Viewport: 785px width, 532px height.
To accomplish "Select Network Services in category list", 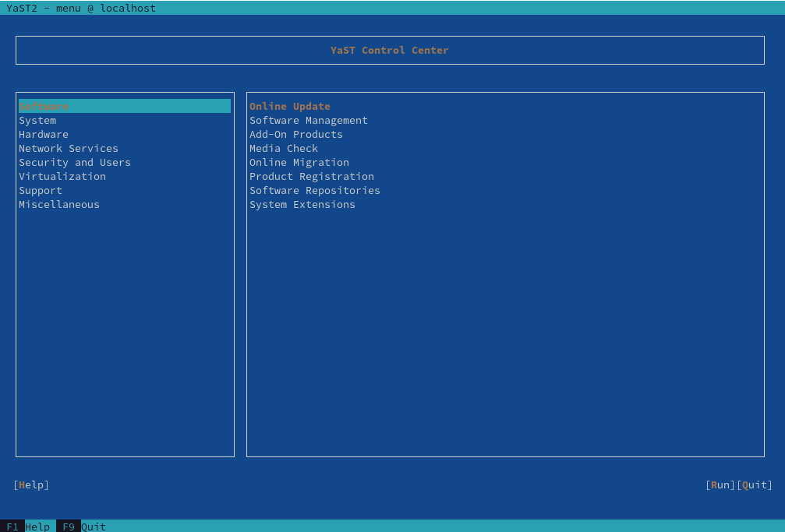I will pyautogui.click(x=69, y=148).
